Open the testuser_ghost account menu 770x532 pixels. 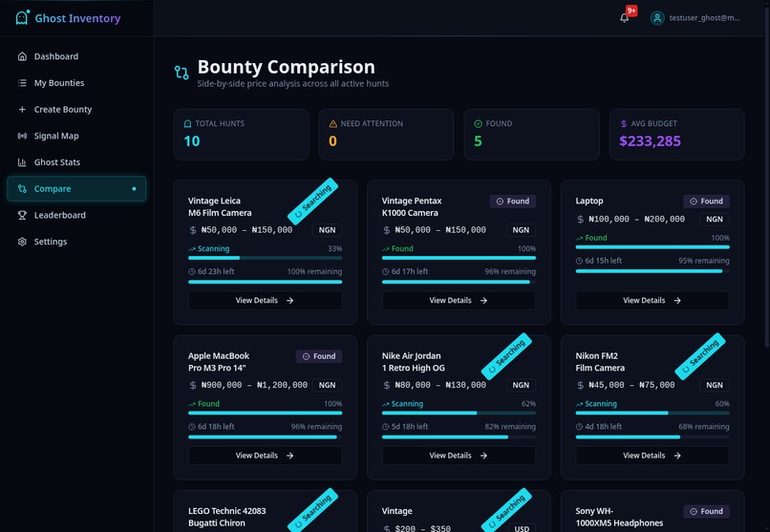[695, 18]
